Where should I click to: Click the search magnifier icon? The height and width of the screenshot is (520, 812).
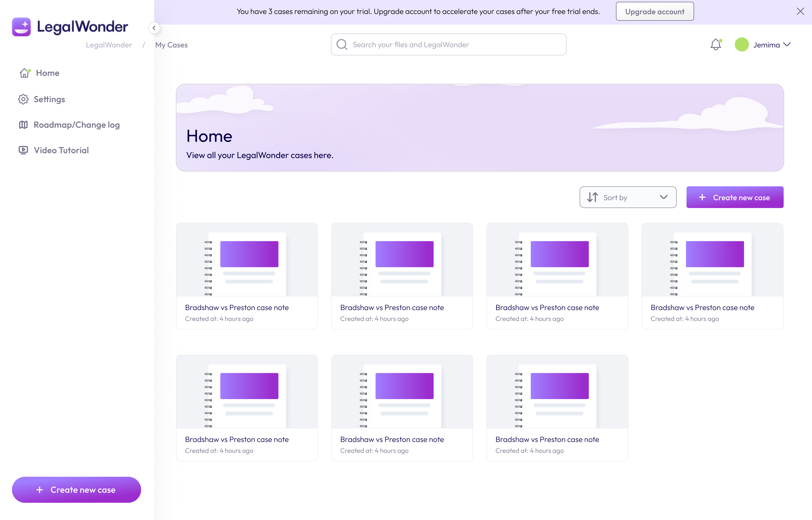(342, 44)
